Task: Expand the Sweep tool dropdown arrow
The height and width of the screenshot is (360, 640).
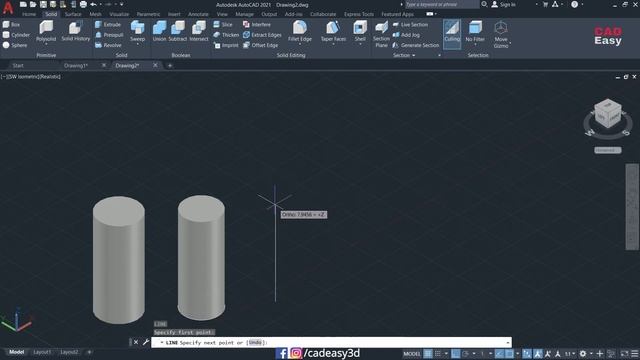Action: 138,44
